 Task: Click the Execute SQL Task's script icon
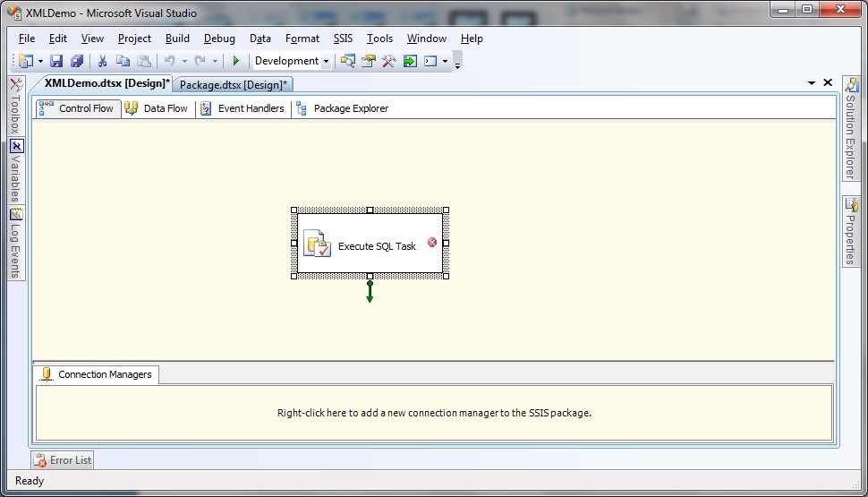tap(317, 244)
